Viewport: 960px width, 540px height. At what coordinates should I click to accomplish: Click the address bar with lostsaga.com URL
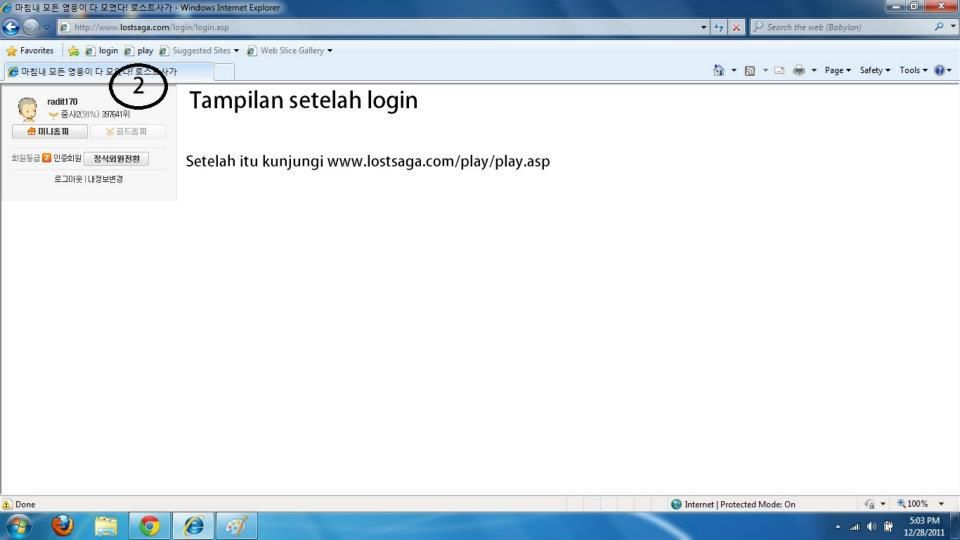(380, 27)
